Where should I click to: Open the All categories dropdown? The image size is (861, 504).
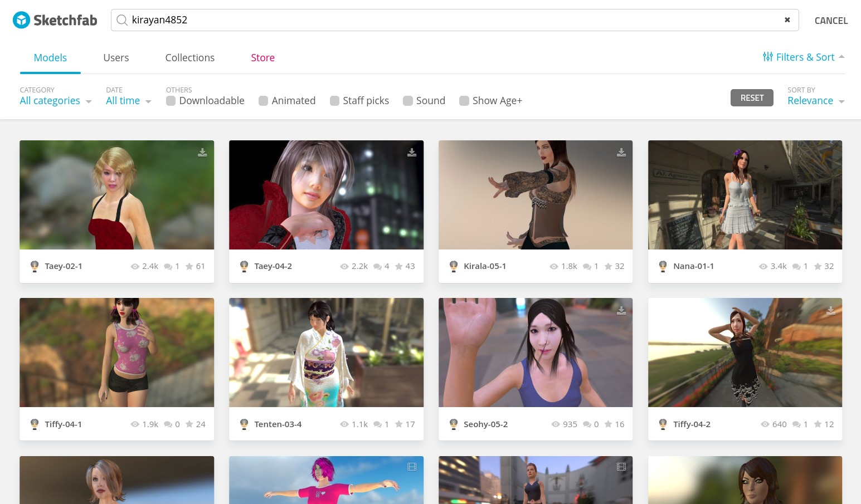click(56, 101)
